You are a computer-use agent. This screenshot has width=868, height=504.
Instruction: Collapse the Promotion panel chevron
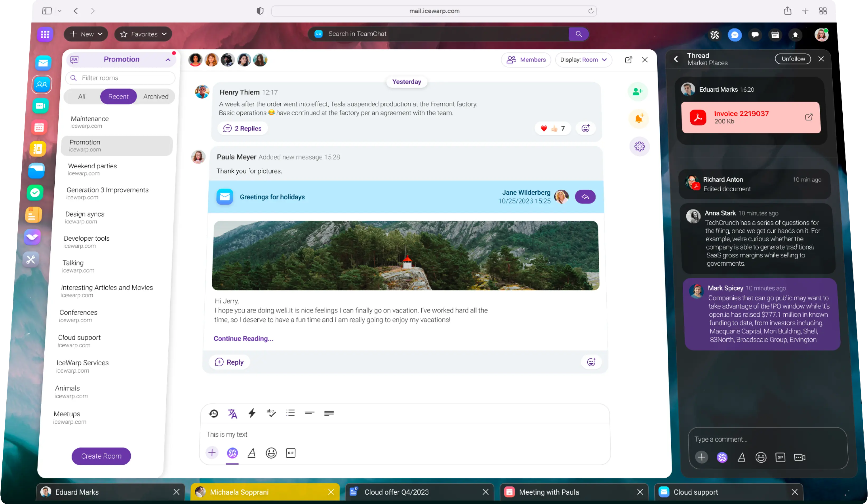pos(168,60)
